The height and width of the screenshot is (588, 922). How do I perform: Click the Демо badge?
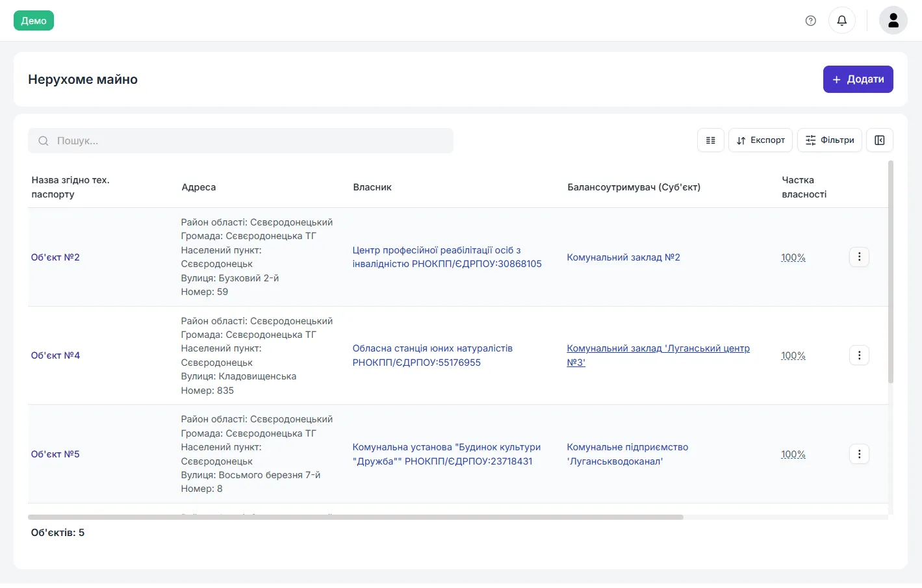[34, 21]
